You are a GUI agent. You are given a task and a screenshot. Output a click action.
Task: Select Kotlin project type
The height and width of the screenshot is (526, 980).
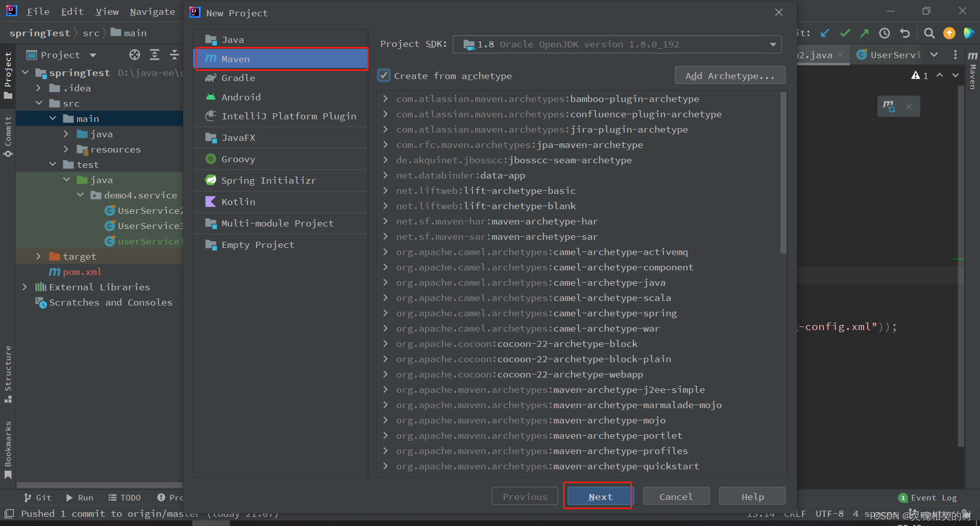click(x=280, y=202)
